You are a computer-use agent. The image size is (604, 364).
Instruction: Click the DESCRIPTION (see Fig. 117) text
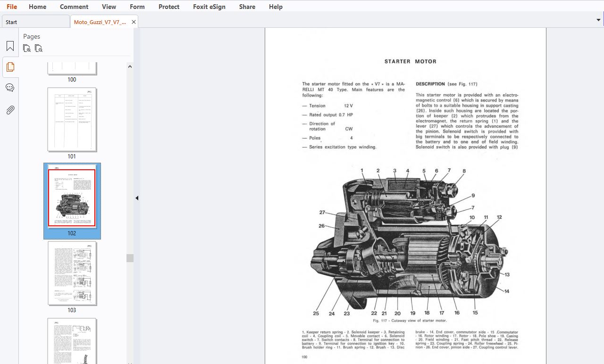pyautogui.click(x=446, y=84)
